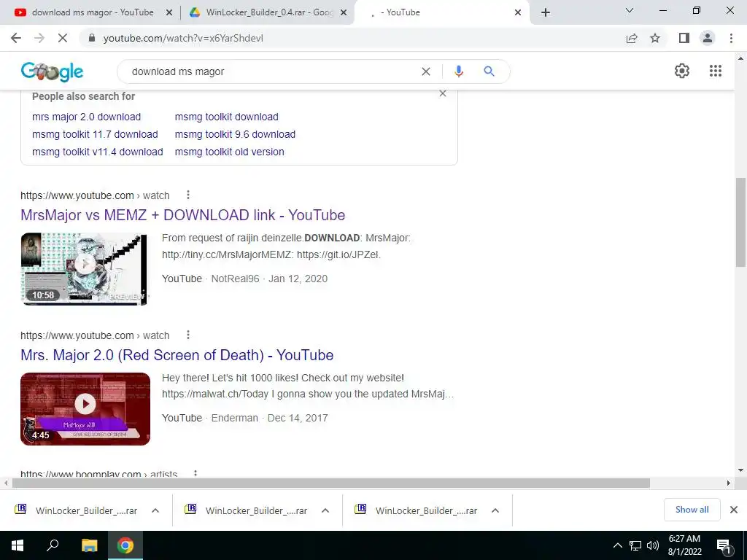Play the Mrs. Major 2.0 video thumbnail

click(x=85, y=408)
